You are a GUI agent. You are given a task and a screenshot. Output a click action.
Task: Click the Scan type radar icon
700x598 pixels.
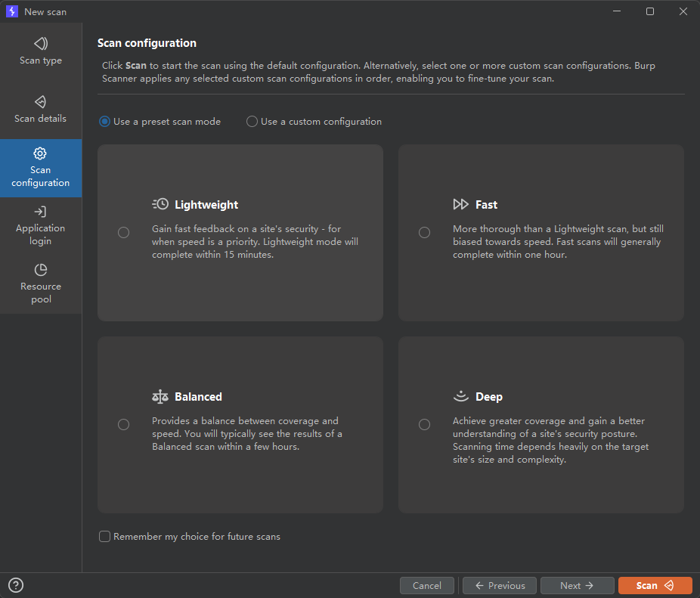click(x=41, y=43)
